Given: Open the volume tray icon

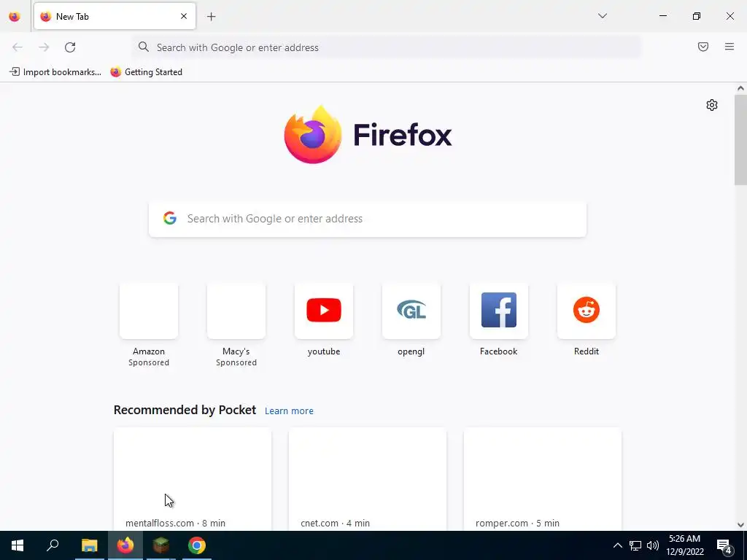Looking at the screenshot, I should [x=653, y=545].
